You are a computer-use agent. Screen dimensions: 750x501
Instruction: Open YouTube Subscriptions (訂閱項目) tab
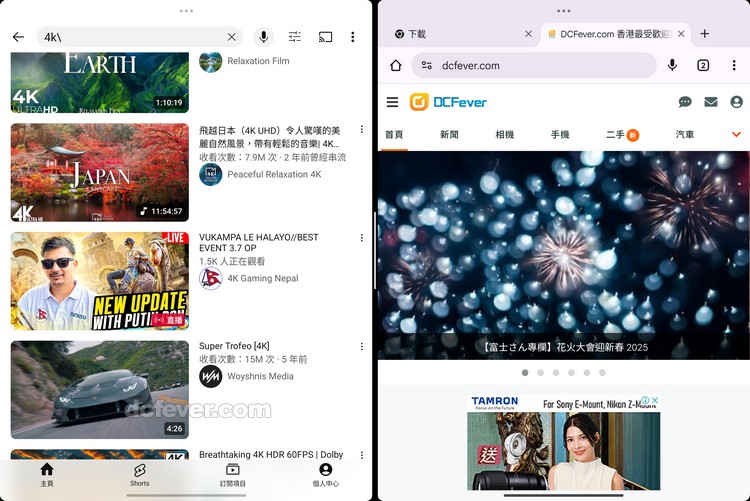[x=232, y=475]
